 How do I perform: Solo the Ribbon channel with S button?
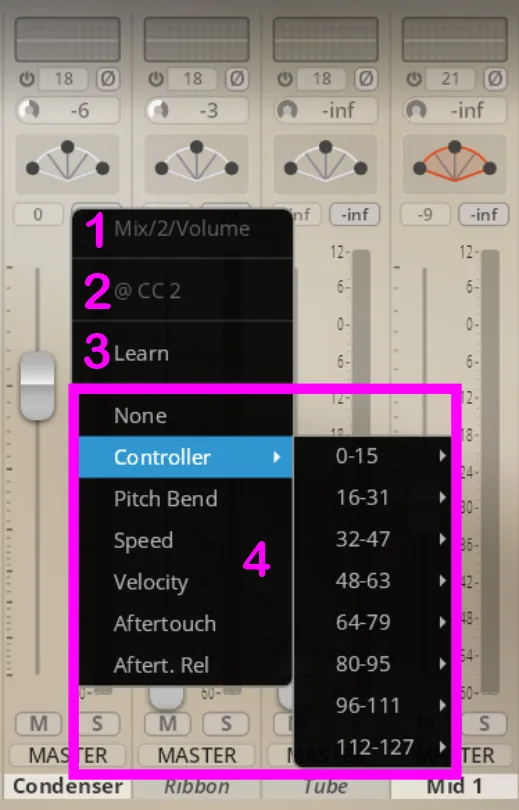pyautogui.click(x=226, y=723)
